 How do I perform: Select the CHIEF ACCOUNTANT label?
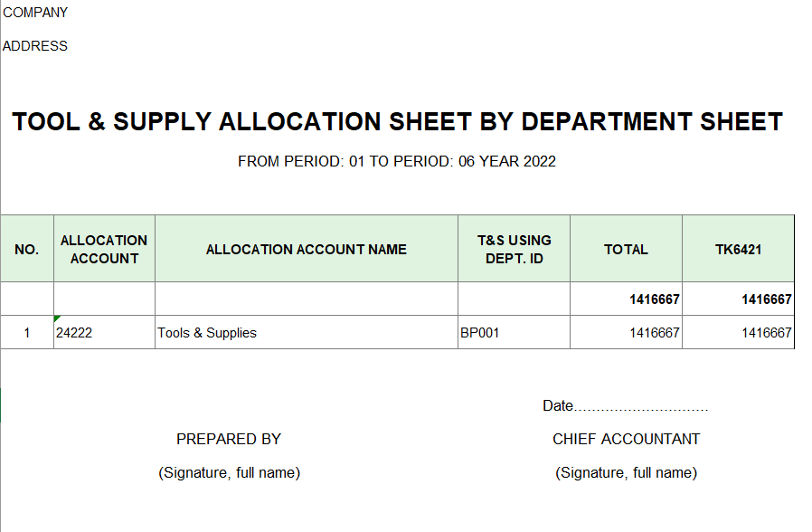coord(626,440)
